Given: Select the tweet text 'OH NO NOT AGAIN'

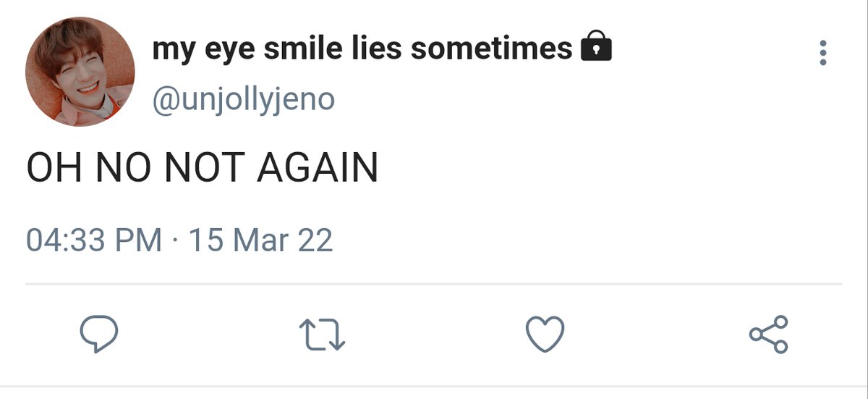Looking at the screenshot, I should click(x=203, y=168).
